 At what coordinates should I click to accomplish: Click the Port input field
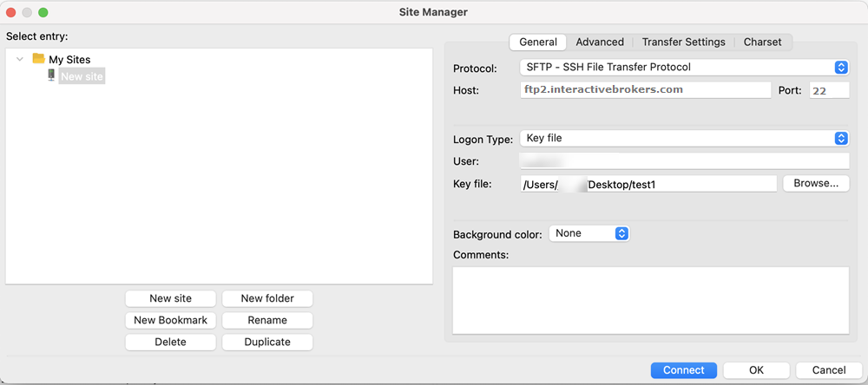pyautogui.click(x=829, y=90)
